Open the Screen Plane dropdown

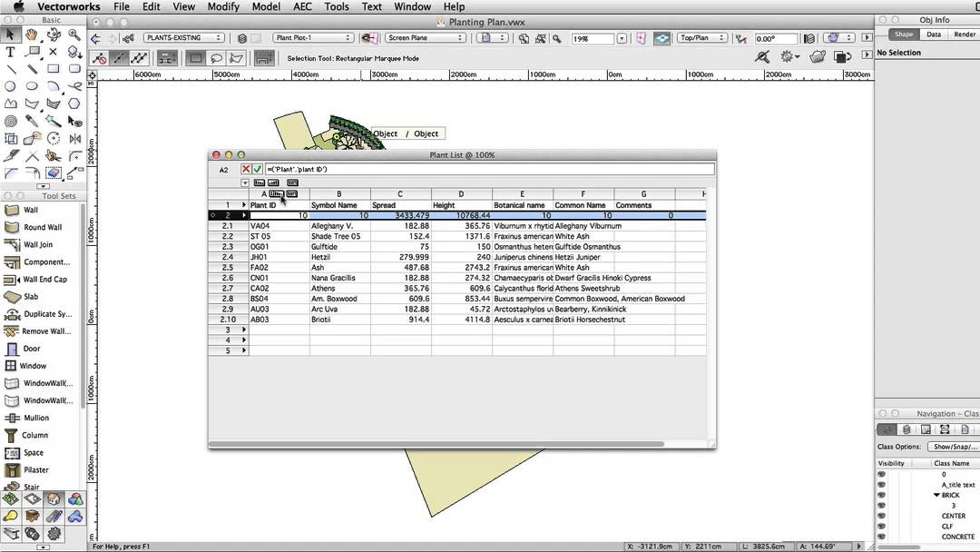coord(425,38)
